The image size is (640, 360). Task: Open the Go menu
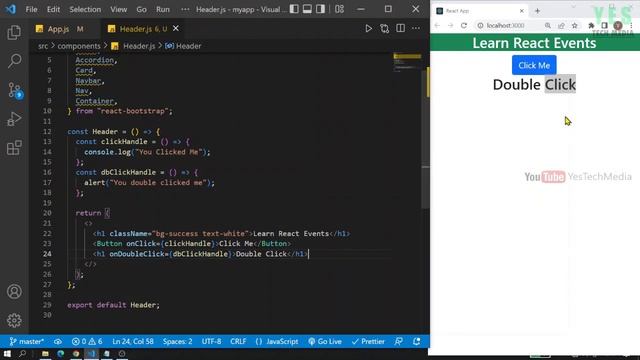[141, 9]
